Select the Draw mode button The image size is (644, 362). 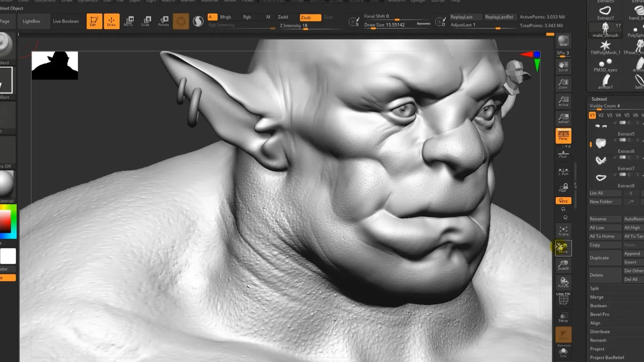(x=111, y=21)
